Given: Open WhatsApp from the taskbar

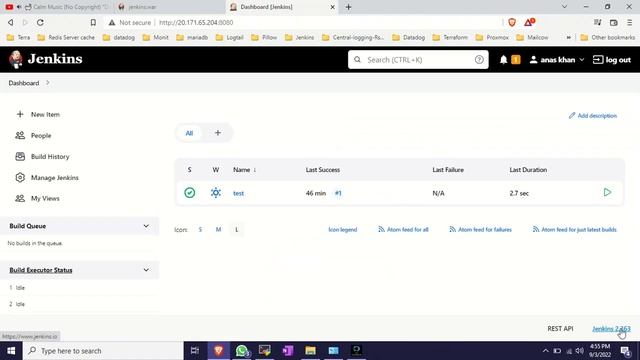Looking at the screenshot, I should click(242, 351).
